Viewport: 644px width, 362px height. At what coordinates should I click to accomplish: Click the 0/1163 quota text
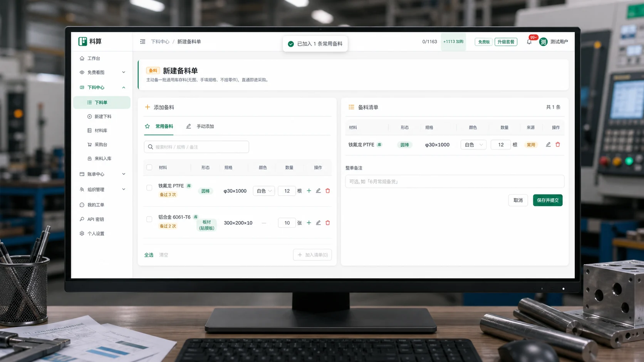tap(429, 42)
